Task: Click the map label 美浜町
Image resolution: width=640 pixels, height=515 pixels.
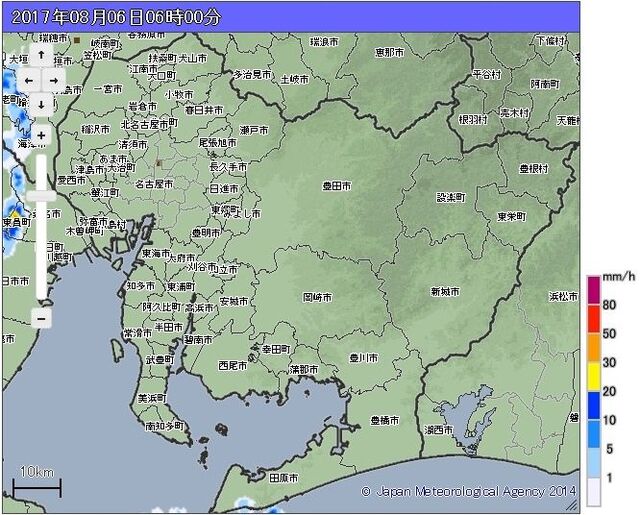Action: pos(152,398)
